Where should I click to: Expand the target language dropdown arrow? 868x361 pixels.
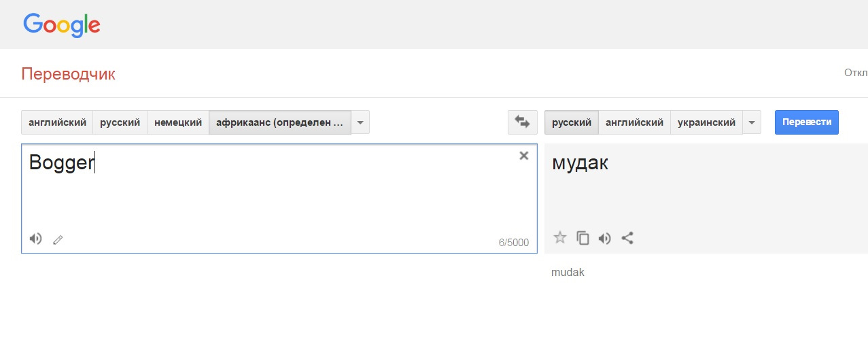pos(751,122)
